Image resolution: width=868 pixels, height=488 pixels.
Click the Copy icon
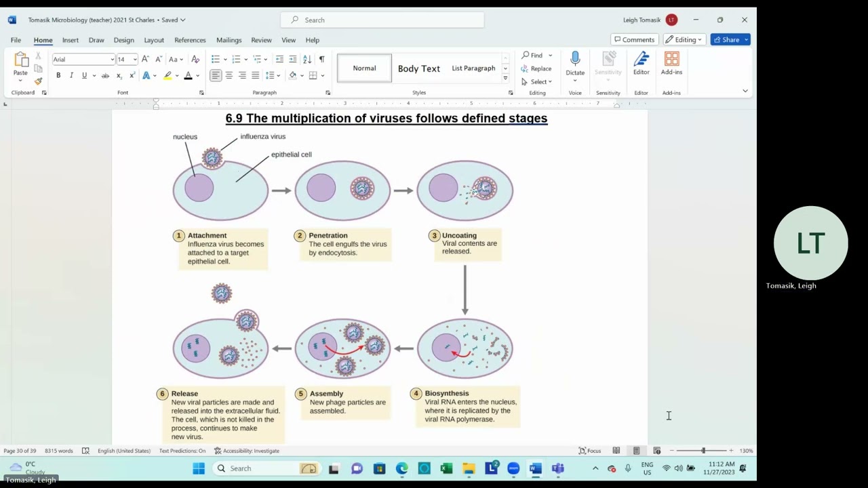[x=38, y=68]
